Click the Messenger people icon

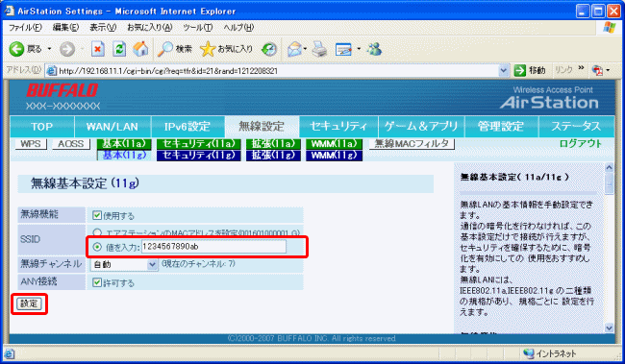coord(374,49)
